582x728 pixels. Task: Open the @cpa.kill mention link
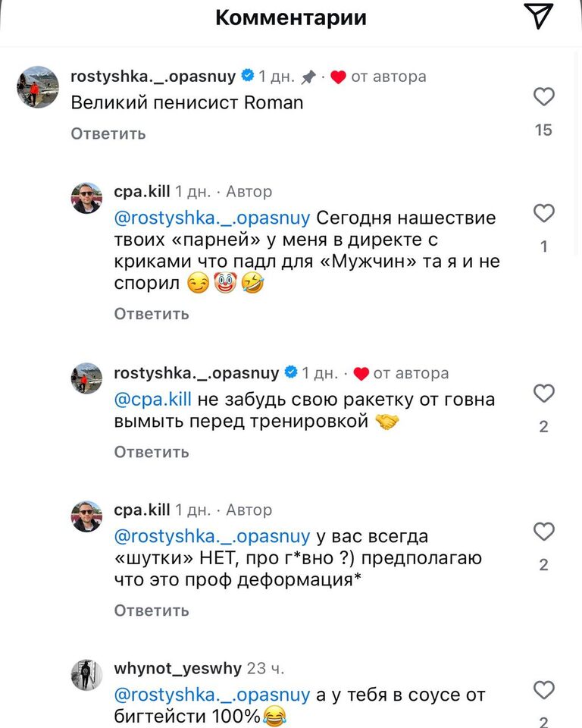coord(153,399)
